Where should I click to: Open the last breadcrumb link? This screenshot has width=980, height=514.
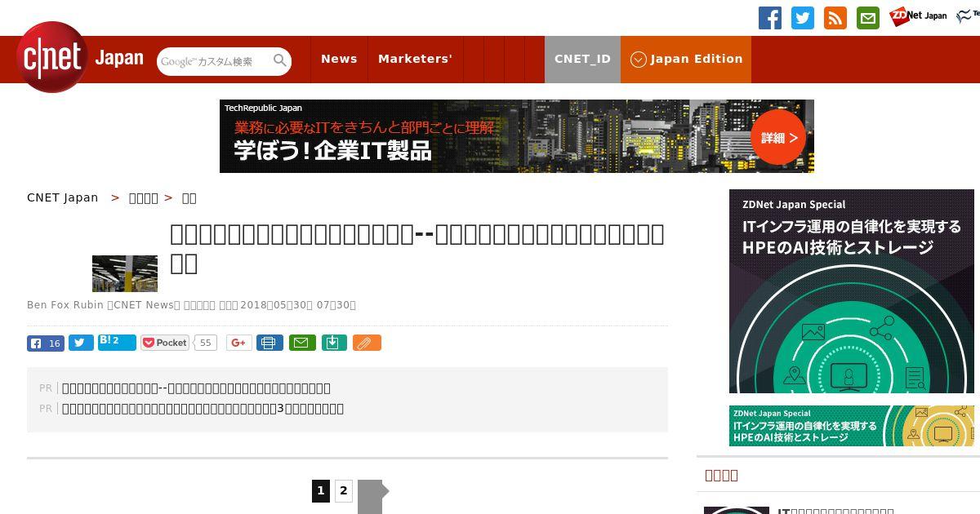(x=189, y=197)
